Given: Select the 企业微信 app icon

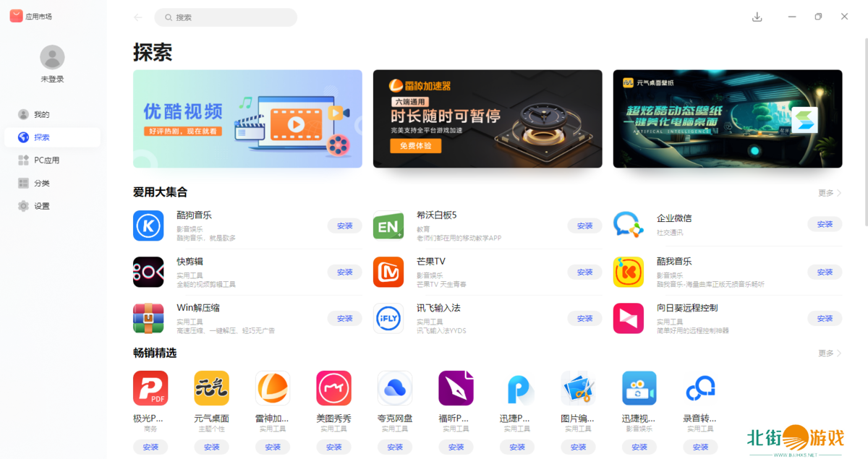Looking at the screenshot, I should [x=629, y=226].
